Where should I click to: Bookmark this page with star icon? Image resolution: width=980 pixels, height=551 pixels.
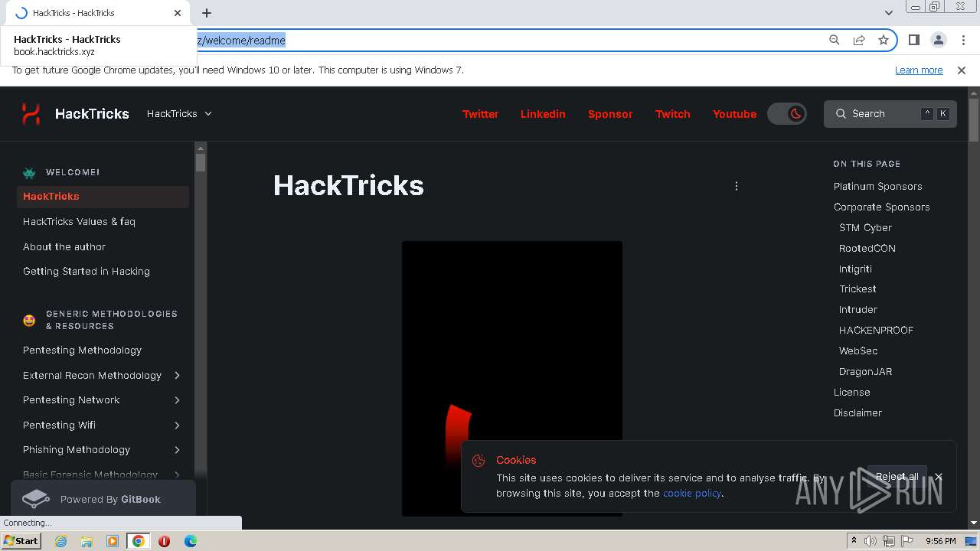[x=884, y=41]
